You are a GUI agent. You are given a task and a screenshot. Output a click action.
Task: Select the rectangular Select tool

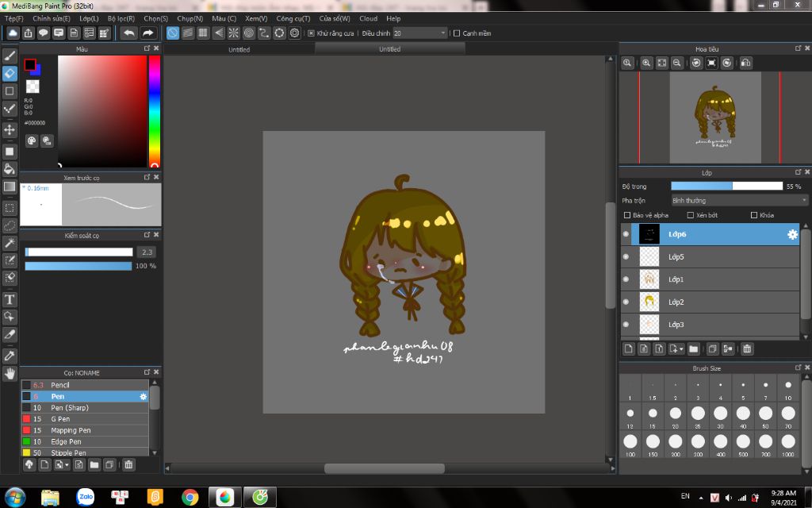coord(10,209)
